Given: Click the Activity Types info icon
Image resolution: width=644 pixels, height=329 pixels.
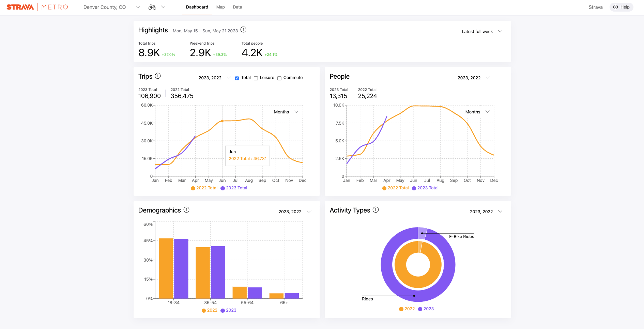Looking at the screenshot, I should [376, 210].
